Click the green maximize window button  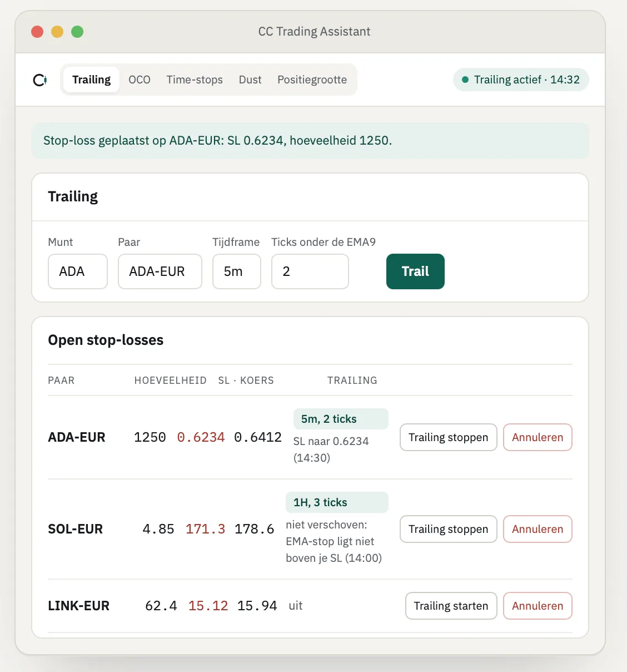77,32
